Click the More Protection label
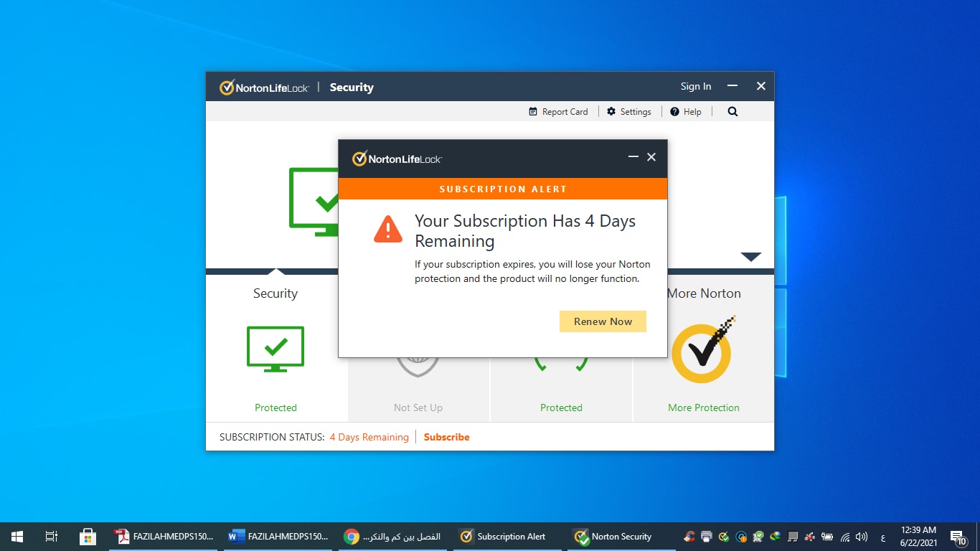Screen dimensions: 980x551 point(704,408)
